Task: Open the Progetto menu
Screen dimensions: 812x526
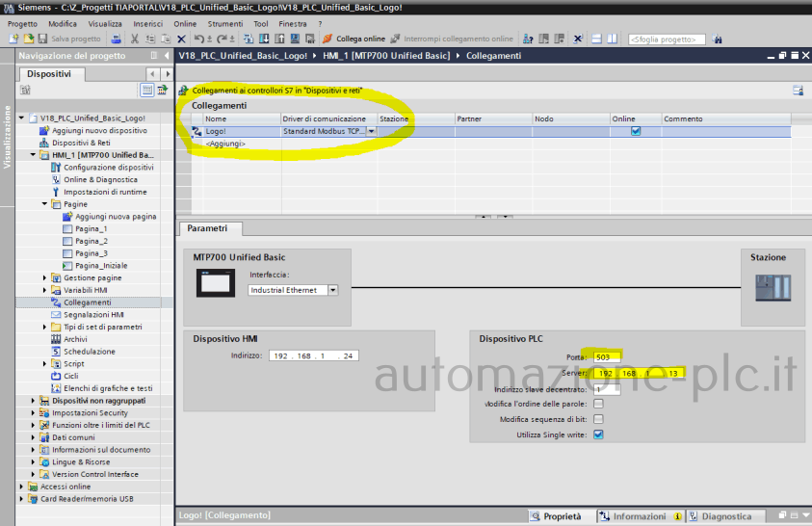Action: 22,24
